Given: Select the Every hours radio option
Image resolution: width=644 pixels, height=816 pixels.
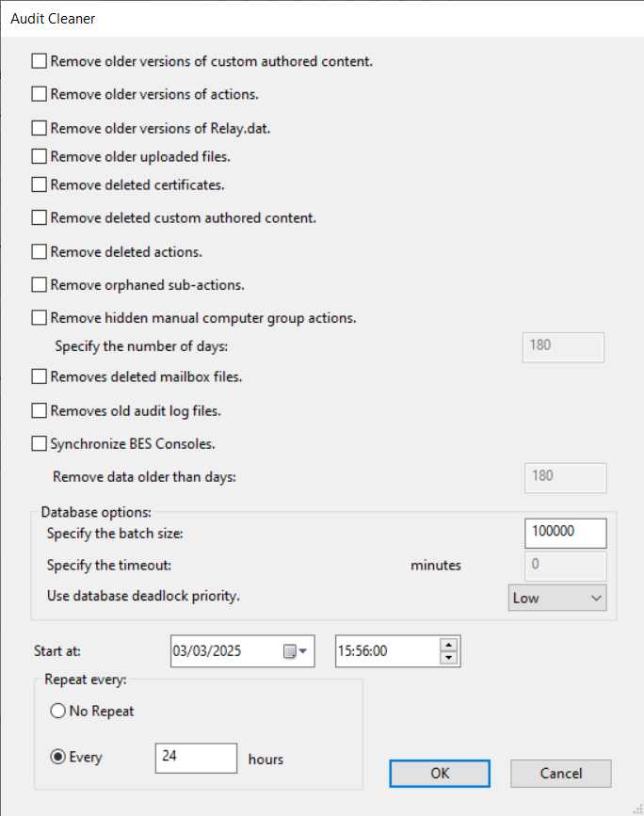Looking at the screenshot, I should [x=57, y=757].
